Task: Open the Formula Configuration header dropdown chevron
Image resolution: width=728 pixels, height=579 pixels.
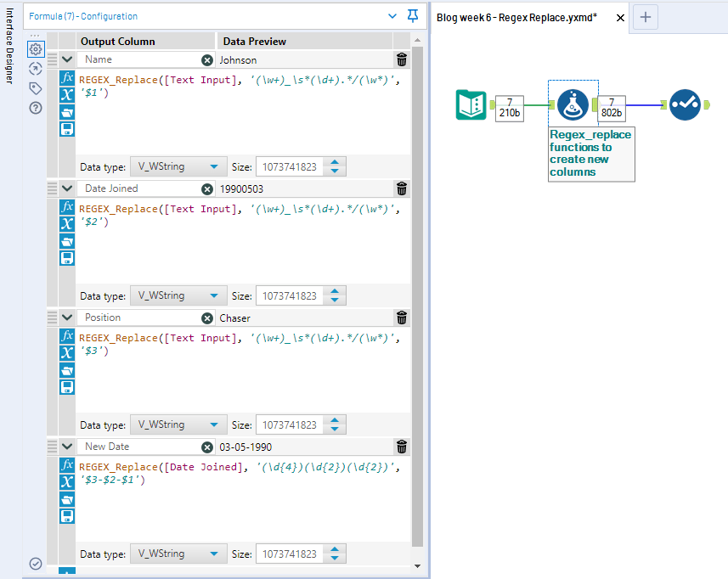Action: (391, 16)
